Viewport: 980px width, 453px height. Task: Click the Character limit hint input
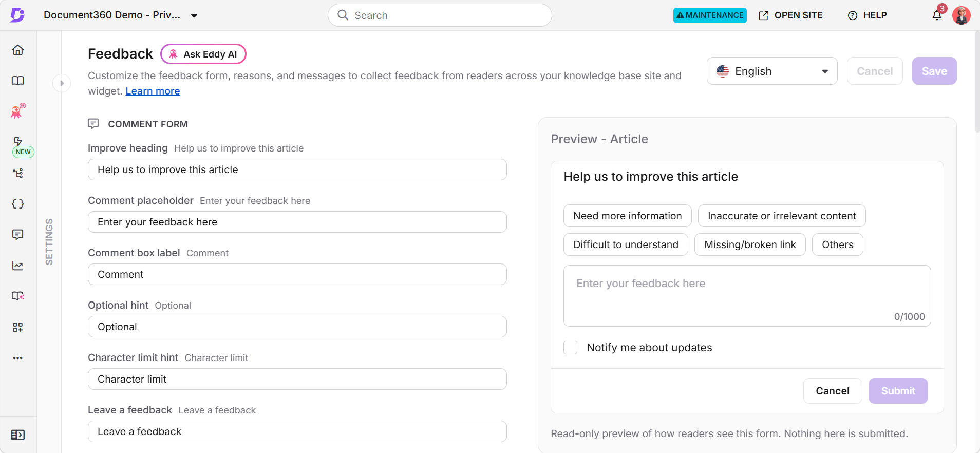297,379
